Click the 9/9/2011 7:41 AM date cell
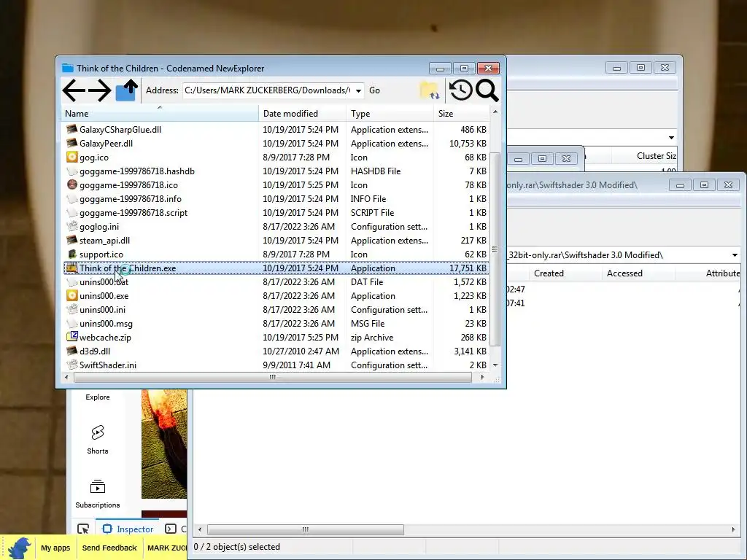The image size is (747, 560). point(296,365)
